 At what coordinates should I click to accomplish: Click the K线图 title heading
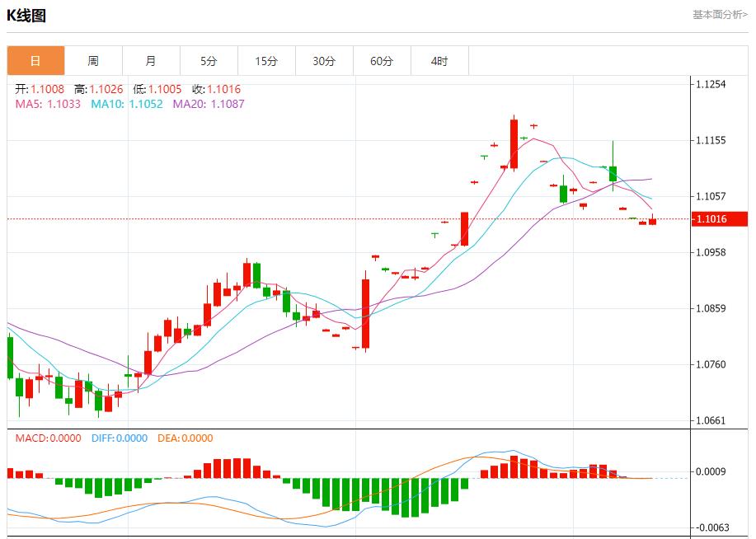click(26, 16)
